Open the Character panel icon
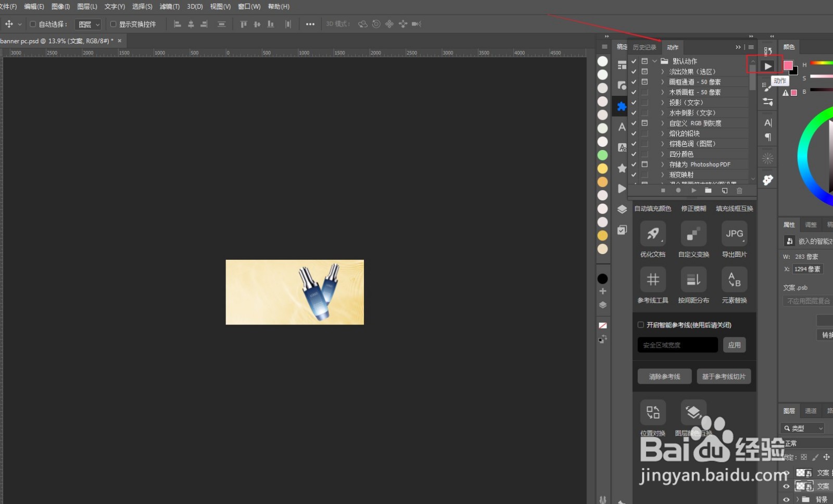This screenshot has width=833, height=504. [x=767, y=123]
